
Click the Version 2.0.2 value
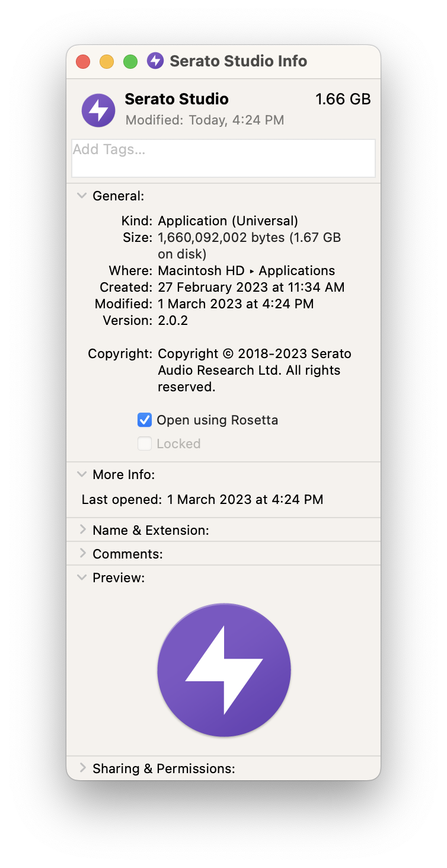click(x=173, y=321)
